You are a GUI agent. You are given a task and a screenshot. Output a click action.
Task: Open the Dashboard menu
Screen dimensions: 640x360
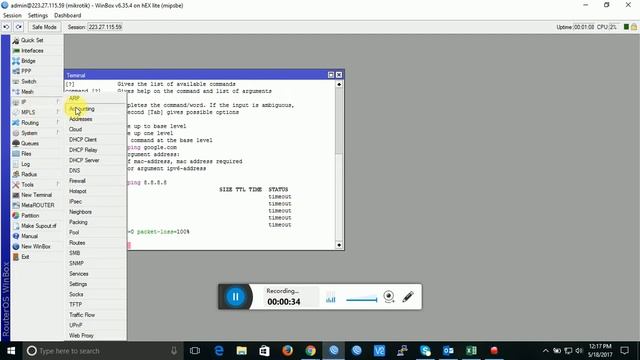(67, 16)
